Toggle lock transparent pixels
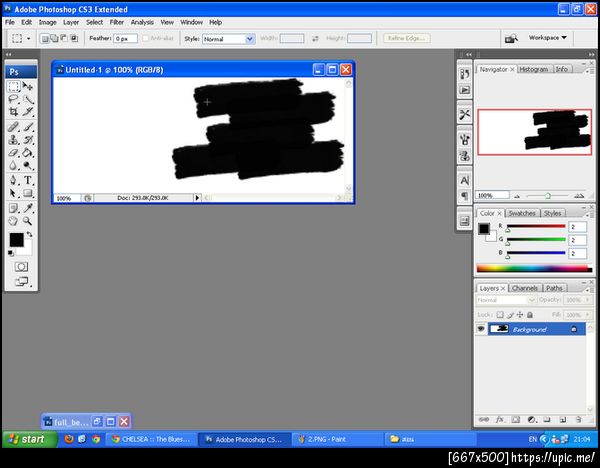 click(500, 315)
